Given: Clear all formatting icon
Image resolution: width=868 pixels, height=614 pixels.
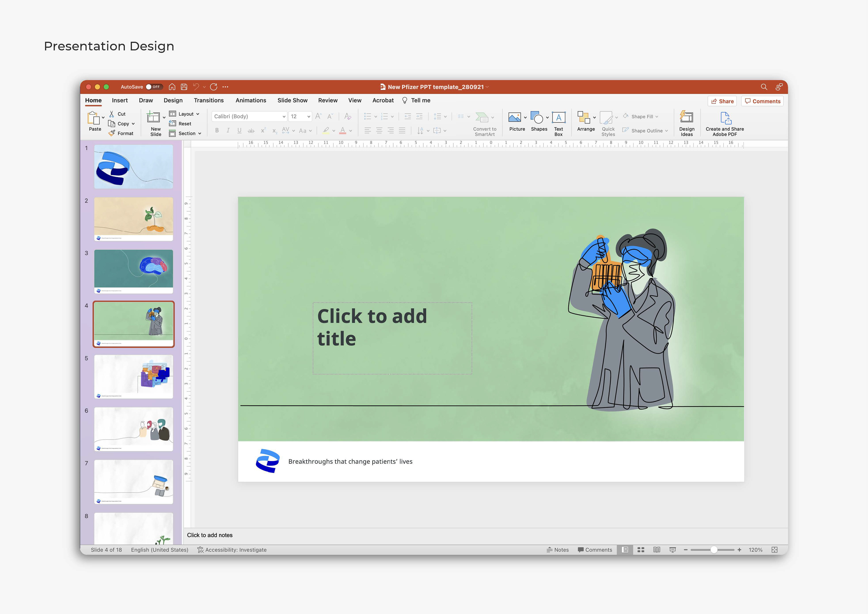Looking at the screenshot, I should (x=348, y=116).
